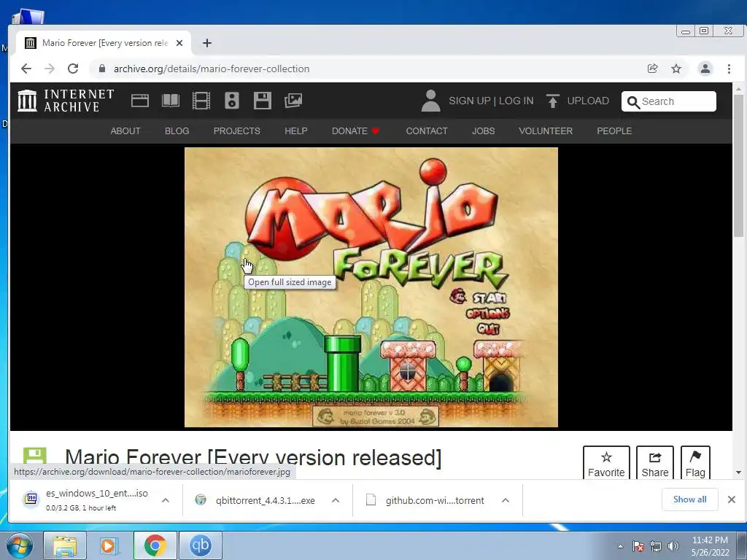Screen dimensions: 747x560
Task: Open the JOBS menu item
Action: [x=483, y=131]
